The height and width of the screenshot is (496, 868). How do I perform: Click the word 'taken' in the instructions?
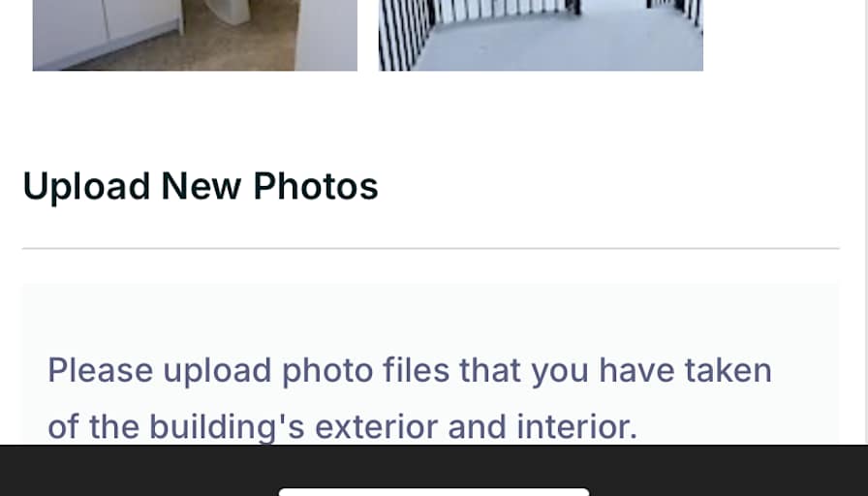(x=728, y=370)
